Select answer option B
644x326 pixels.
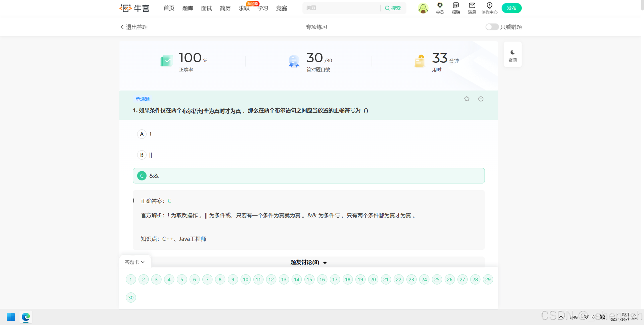142,155
